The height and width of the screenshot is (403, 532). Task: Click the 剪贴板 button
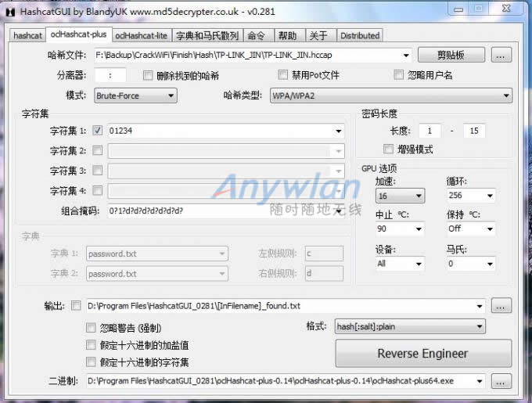[451, 55]
